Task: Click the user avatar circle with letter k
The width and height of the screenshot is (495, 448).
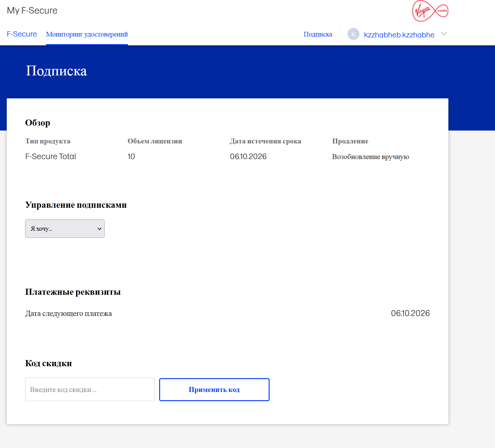Action: (353, 34)
